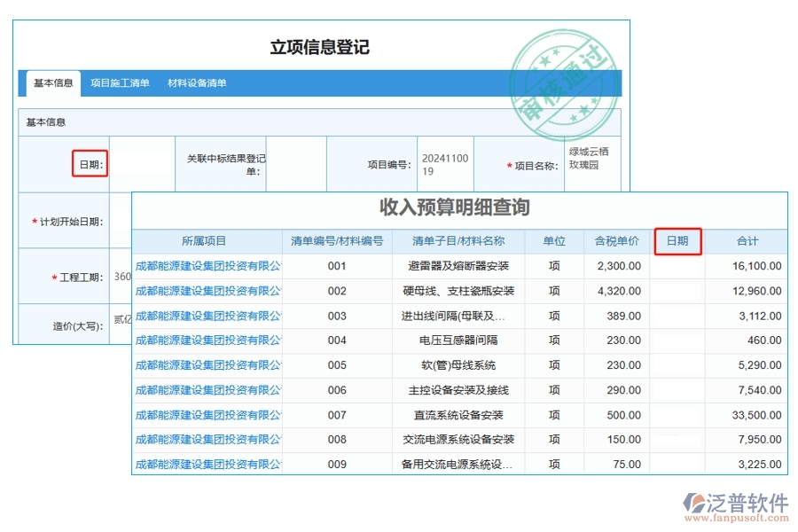Switch to the 项目施工清单 tab
The width and height of the screenshot is (798, 532).
pyautogui.click(x=120, y=83)
